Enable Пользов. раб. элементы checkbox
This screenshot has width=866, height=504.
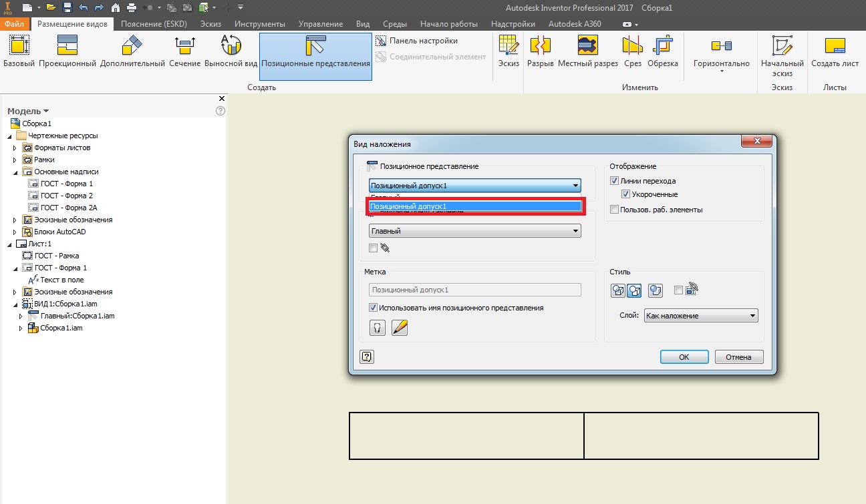[x=615, y=210]
